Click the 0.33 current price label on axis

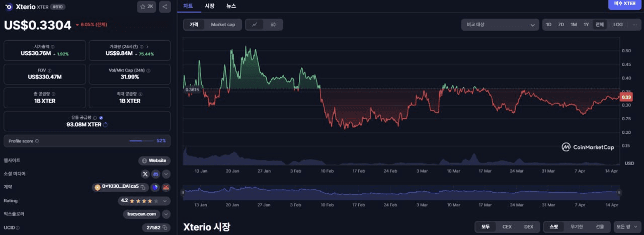pyautogui.click(x=626, y=97)
